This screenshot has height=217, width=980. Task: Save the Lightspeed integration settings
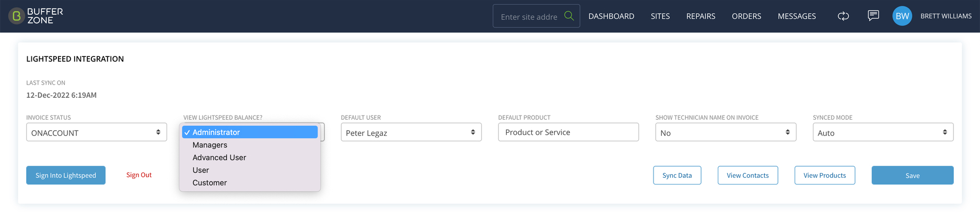pos(913,175)
